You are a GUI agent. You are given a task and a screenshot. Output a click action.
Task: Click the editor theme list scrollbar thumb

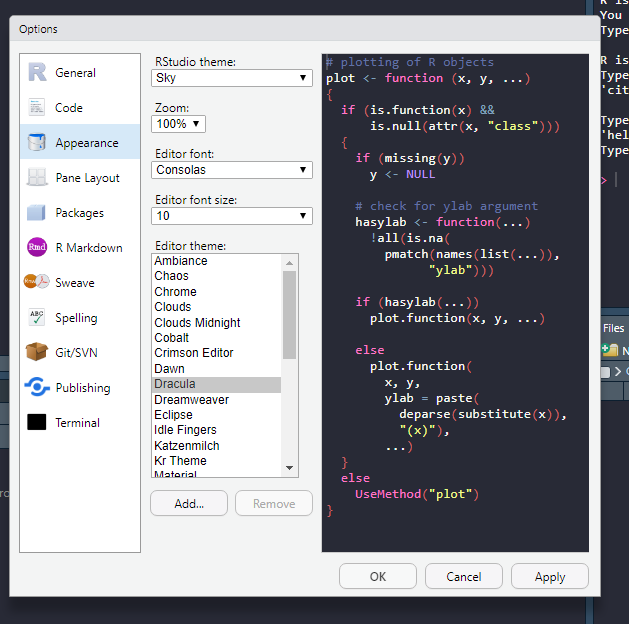point(289,315)
